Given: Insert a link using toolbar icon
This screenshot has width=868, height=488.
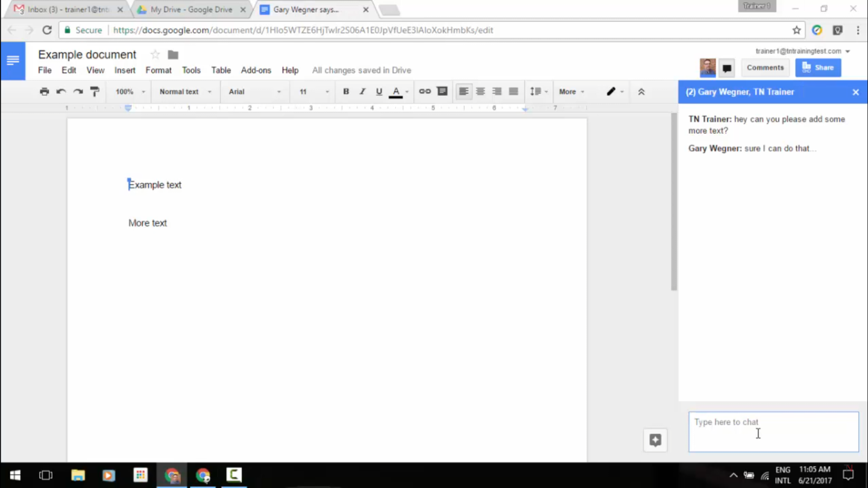Looking at the screenshot, I should click(425, 92).
